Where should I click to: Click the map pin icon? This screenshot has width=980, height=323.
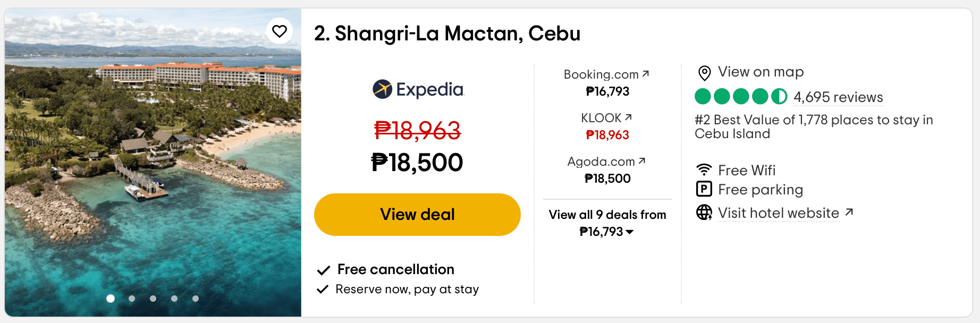coord(704,73)
